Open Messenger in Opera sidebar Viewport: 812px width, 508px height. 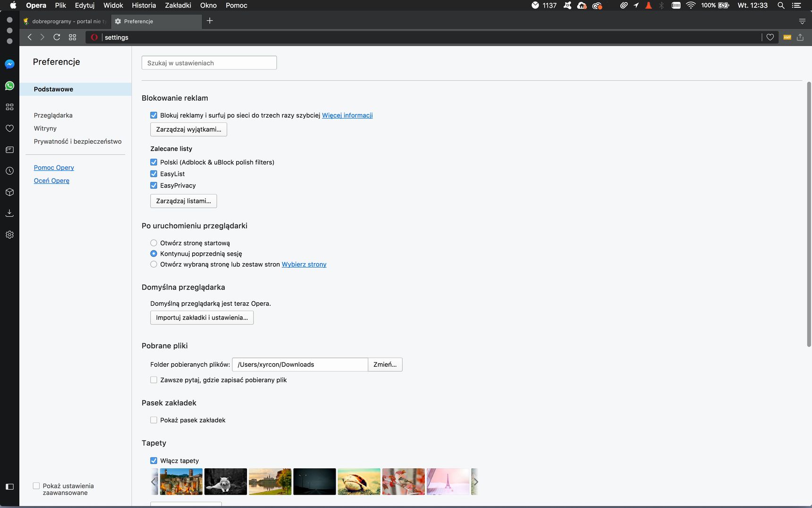tap(9, 64)
